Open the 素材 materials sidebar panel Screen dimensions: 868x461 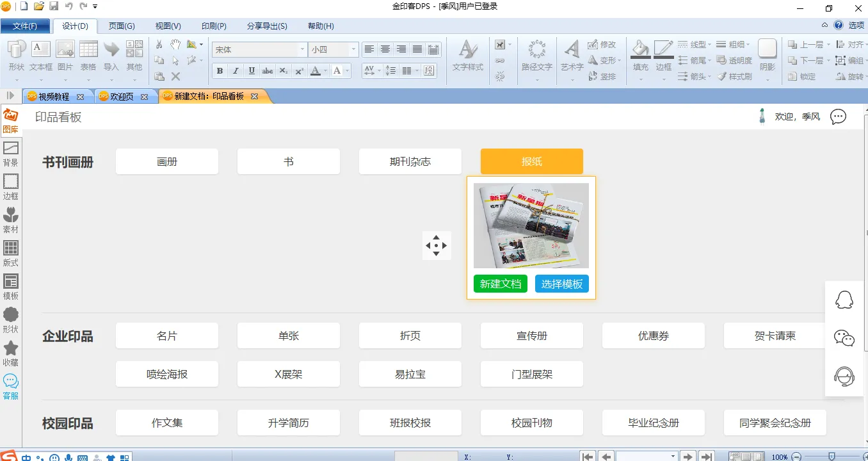[10, 220]
